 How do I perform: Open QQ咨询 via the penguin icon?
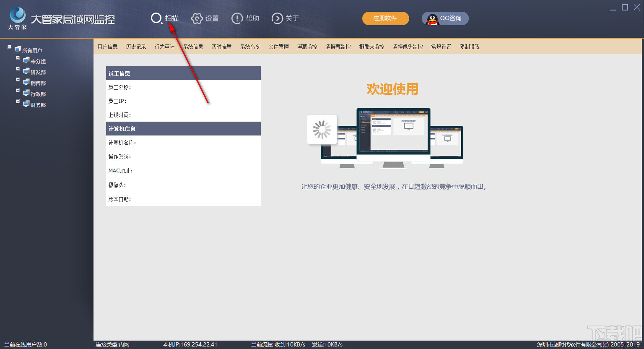[x=432, y=18]
